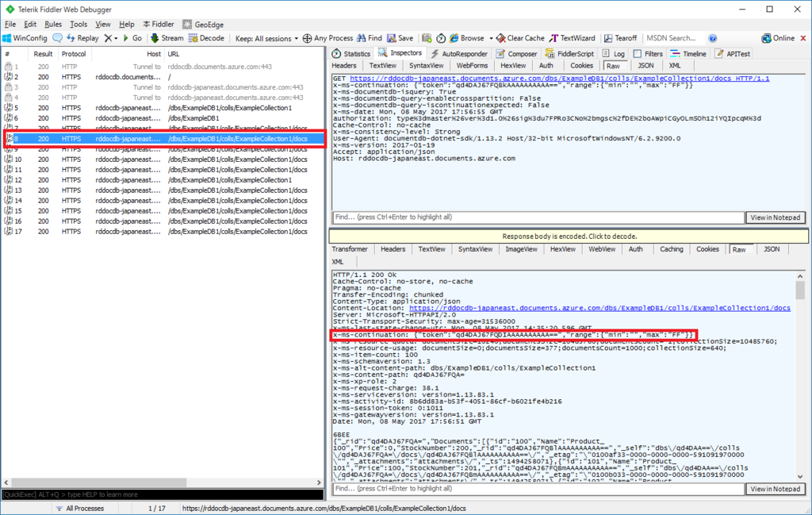Open the Edit menu
Screen dimensions: 812x515
pos(30,25)
